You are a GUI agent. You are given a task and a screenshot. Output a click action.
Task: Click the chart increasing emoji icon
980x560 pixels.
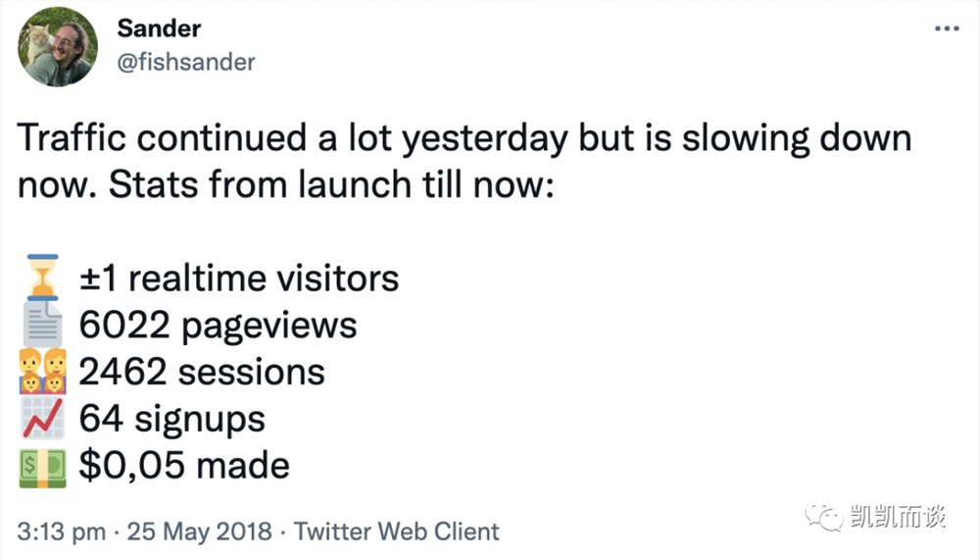click(42, 418)
